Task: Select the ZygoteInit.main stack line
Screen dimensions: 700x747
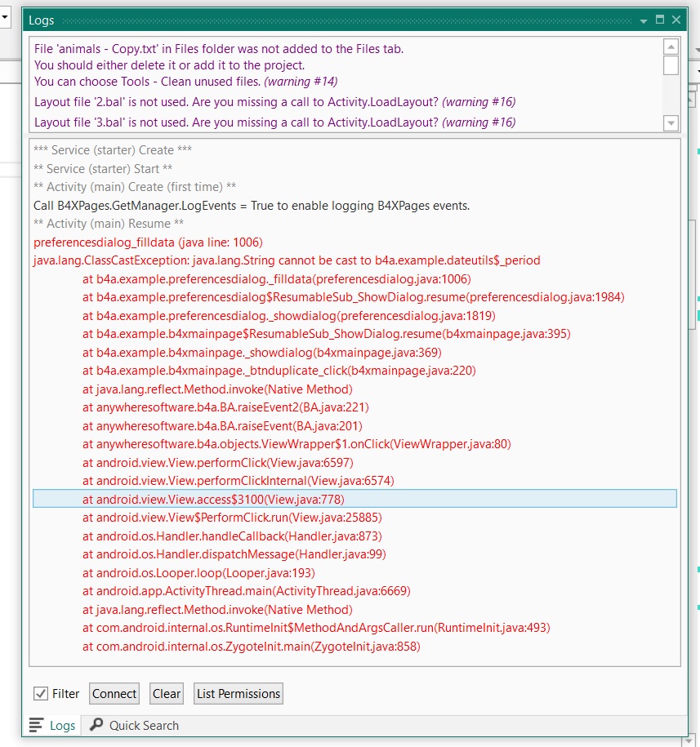Action: tap(251, 647)
